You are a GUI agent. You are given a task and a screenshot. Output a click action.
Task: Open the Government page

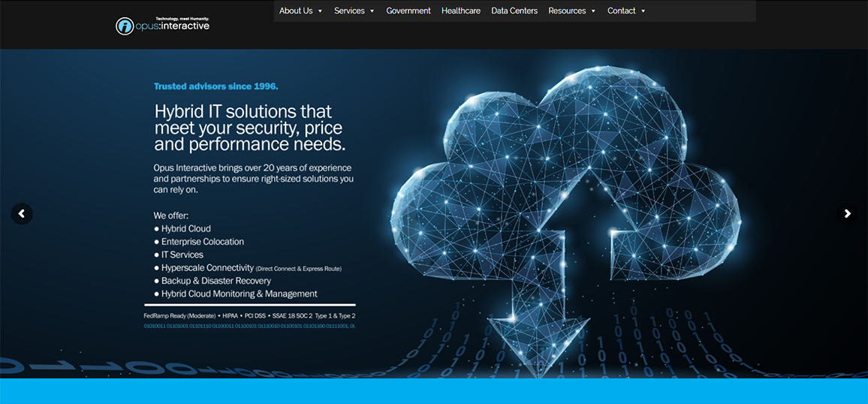coord(408,11)
